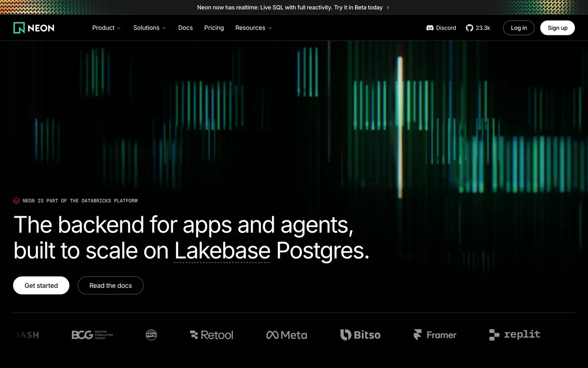Click the BCG logo

pos(92,335)
